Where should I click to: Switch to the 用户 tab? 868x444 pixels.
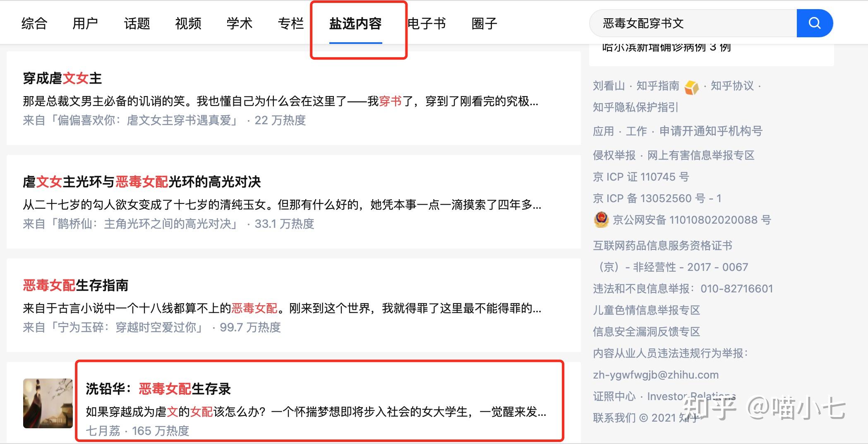(85, 23)
